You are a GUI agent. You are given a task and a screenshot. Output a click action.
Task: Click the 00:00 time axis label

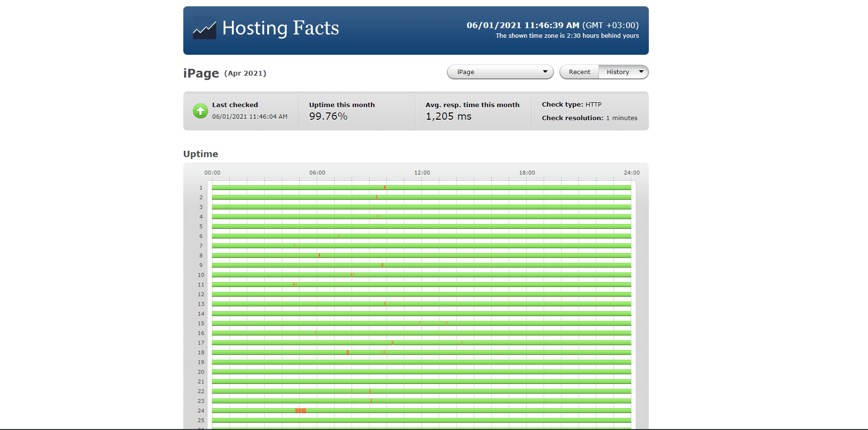(212, 173)
